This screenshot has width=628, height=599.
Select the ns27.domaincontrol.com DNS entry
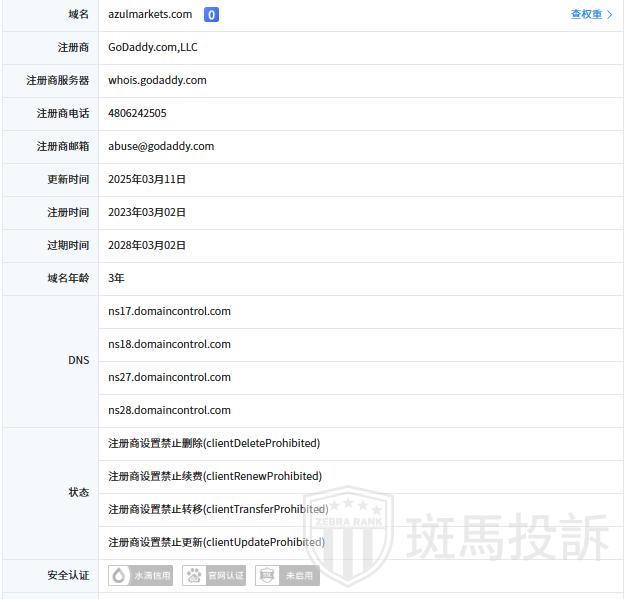click(x=169, y=377)
